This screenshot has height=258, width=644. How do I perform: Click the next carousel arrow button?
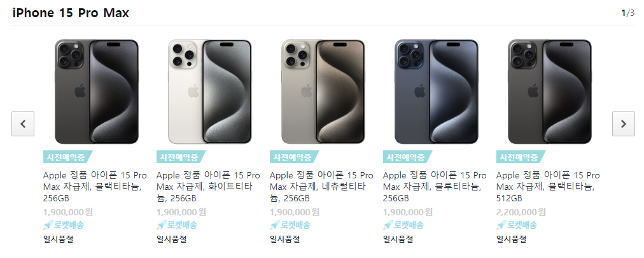click(x=623, y=124)
